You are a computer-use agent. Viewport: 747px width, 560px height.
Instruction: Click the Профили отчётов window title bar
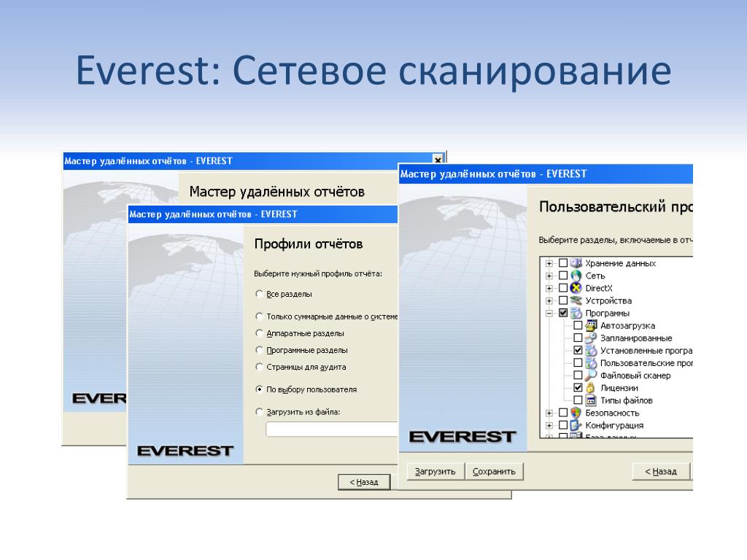(263, 214)
